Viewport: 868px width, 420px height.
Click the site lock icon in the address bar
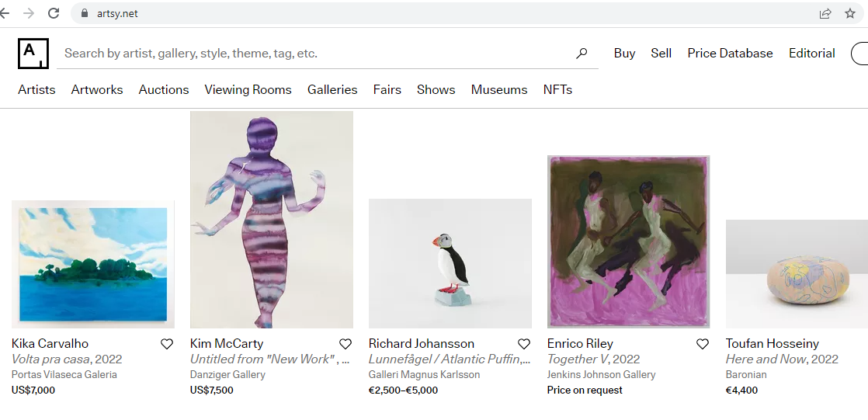[85, 13]
